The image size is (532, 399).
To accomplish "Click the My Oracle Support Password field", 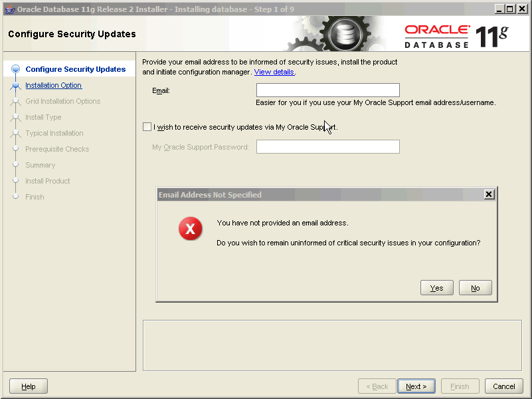I will pyautogui.click(x=327, y=147).
